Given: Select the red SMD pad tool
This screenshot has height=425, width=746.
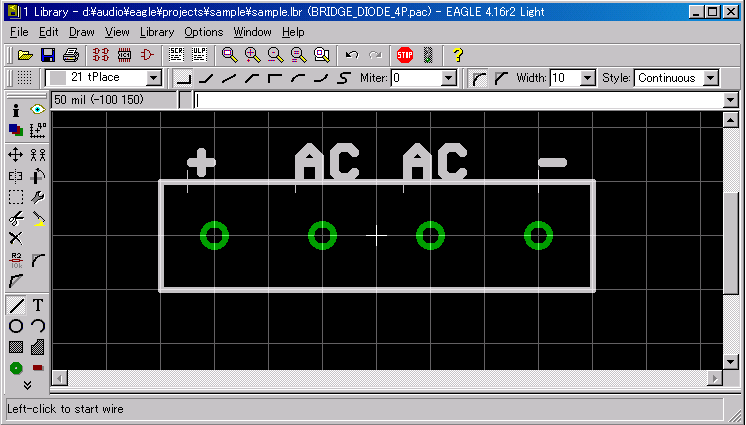Looking at the screenshot, I should tap(38, 368).
